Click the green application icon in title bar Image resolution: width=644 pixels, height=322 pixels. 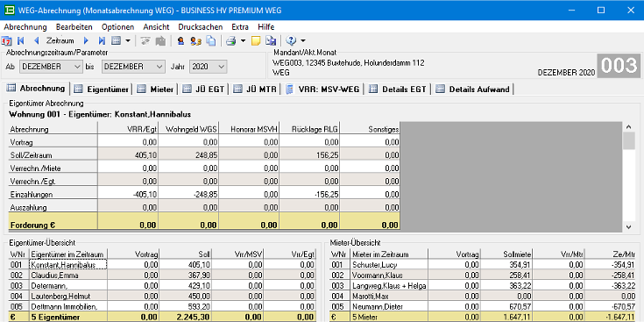coord(9,11)
